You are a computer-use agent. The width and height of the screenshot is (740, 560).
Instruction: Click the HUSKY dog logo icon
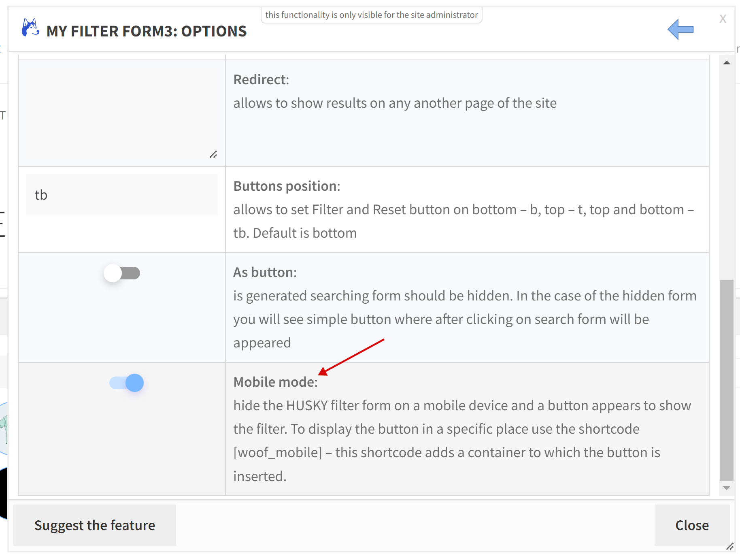[30, 28]
